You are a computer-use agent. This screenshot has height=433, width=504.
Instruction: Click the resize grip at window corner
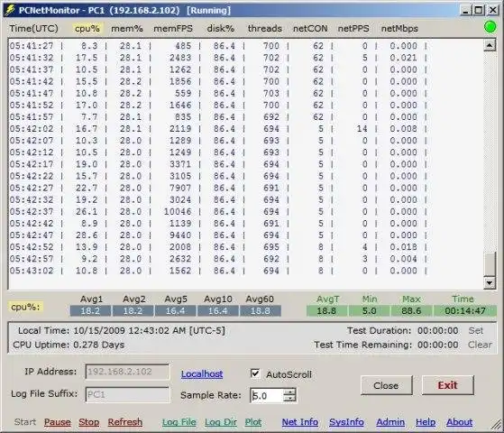pyautogui.click(x=496, y=425)
